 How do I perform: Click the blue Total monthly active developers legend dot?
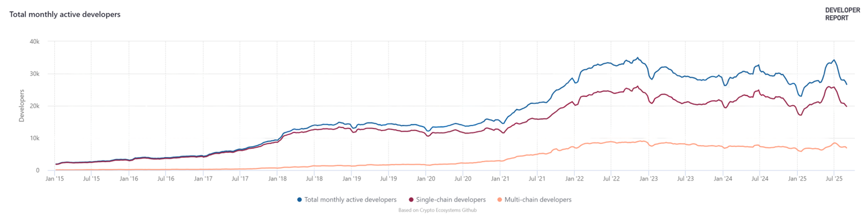coord(299,200)
